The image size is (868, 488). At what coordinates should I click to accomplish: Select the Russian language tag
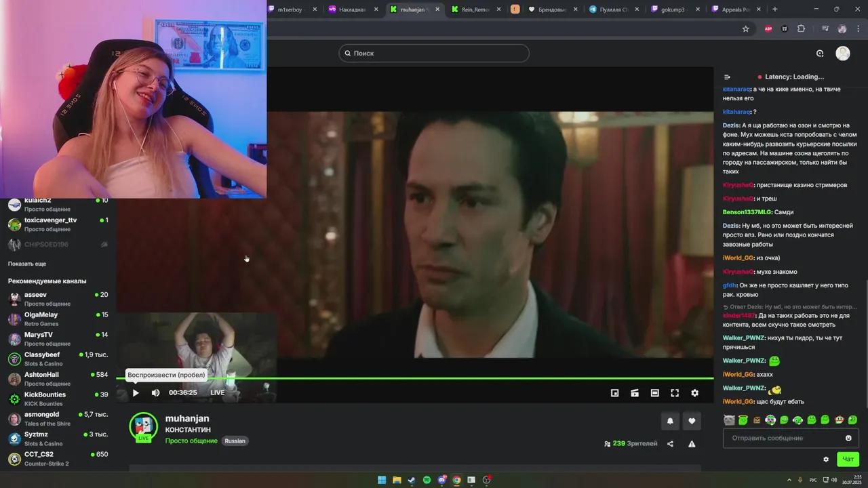[x=235, y=441]
